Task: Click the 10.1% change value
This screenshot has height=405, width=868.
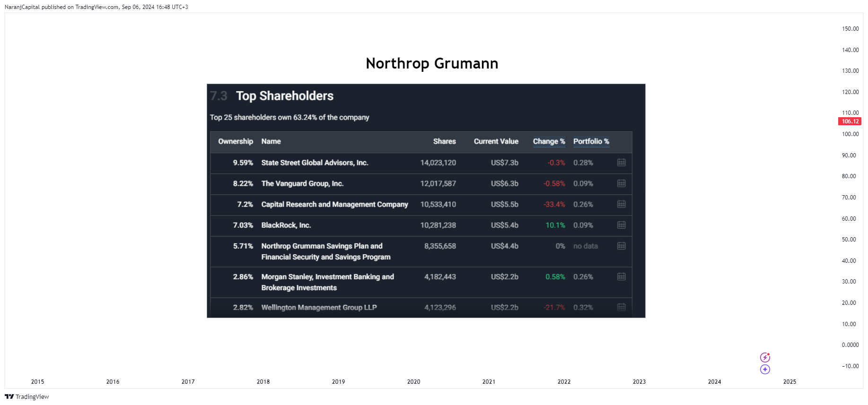Action: (555, 225)
